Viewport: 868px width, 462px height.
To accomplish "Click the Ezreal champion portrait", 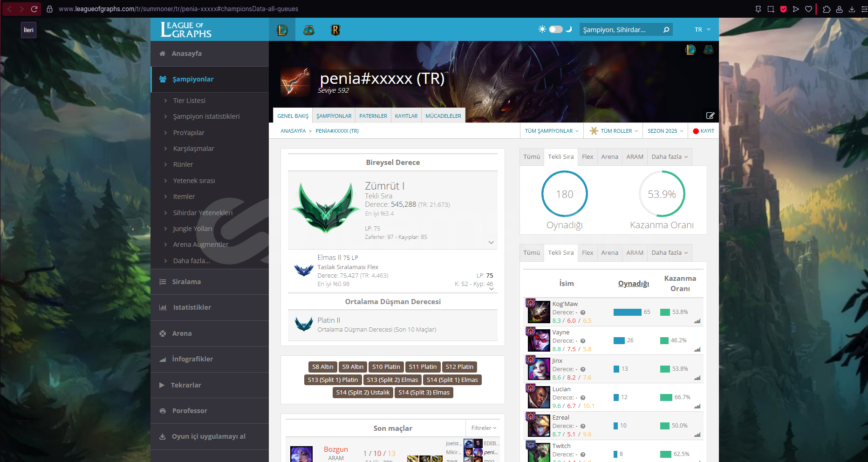I will (539, 425).
